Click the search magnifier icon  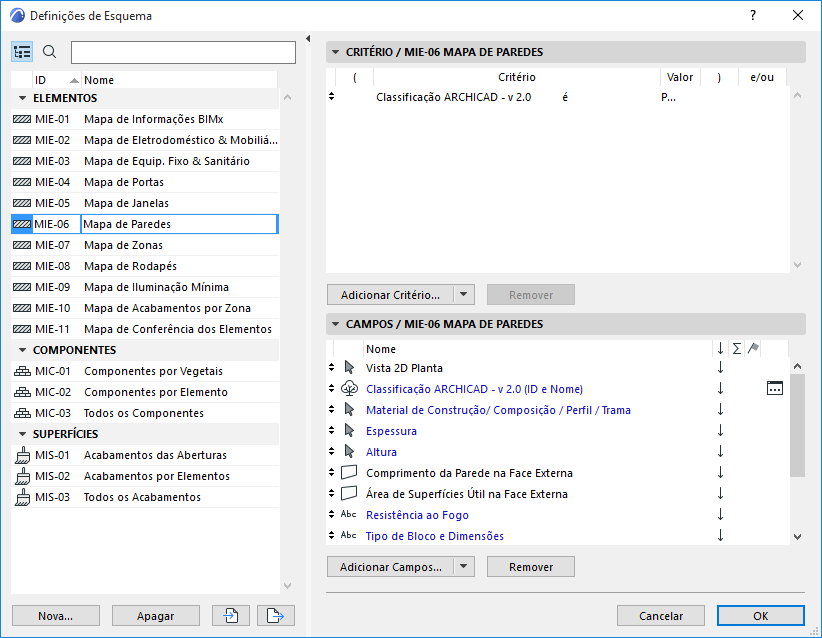49,52
